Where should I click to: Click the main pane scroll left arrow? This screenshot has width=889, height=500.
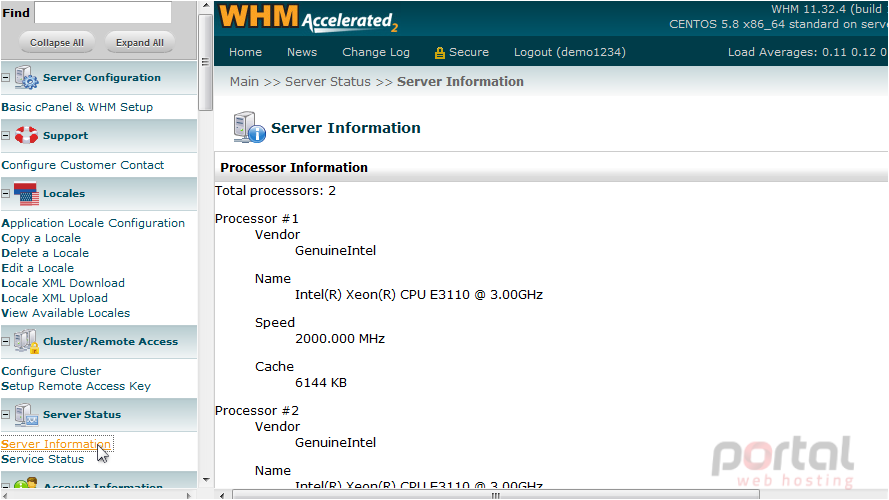tap(222, 495)
